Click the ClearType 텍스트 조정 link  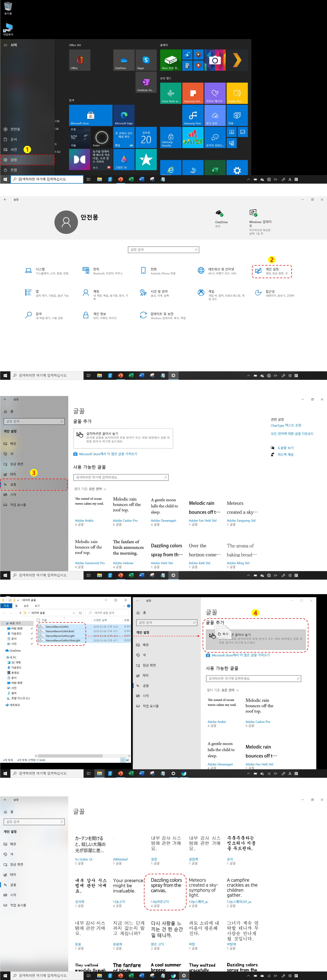(x=285, y=425)
